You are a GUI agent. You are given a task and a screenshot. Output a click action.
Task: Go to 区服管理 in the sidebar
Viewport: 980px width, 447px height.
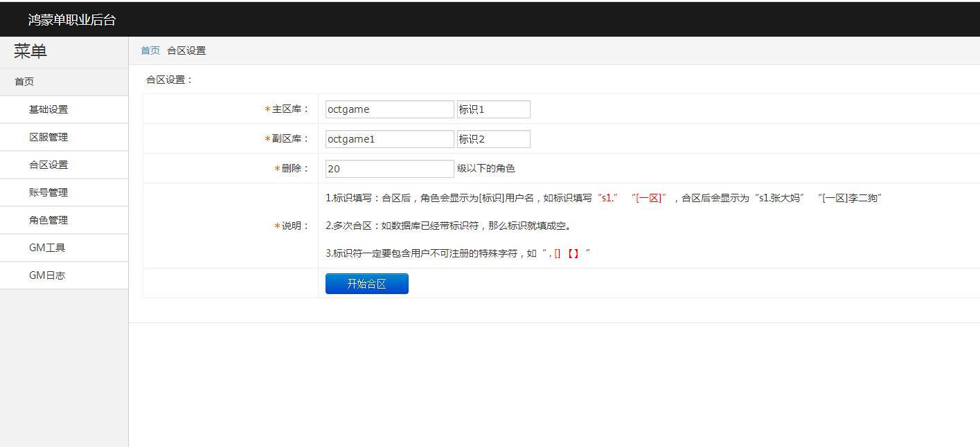[48, 137]
